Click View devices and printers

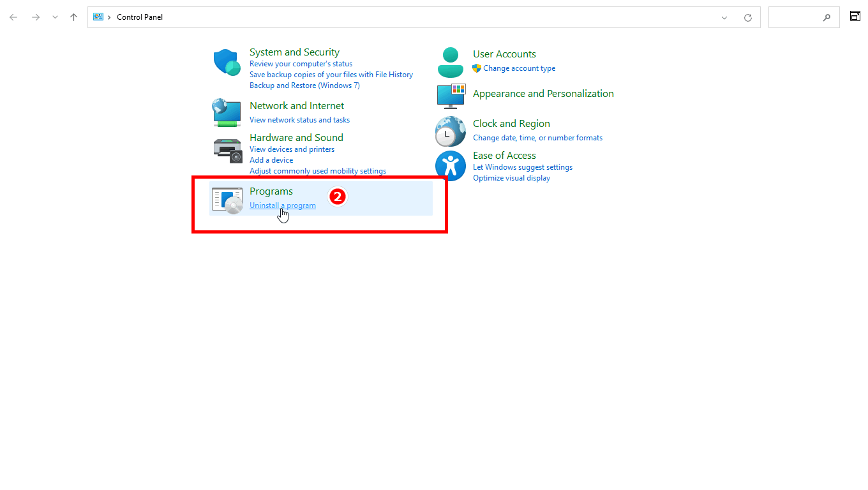(x=292, y=149)
